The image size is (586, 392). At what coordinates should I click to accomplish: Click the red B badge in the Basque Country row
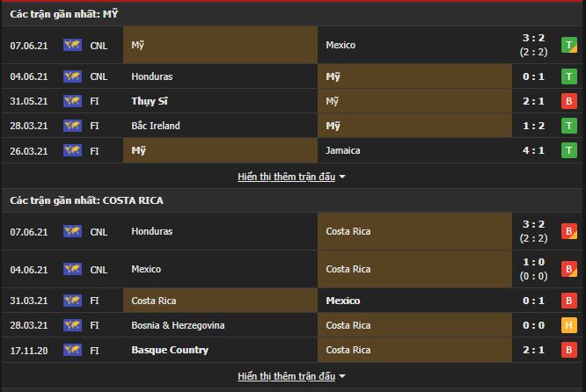pos(568,350)
